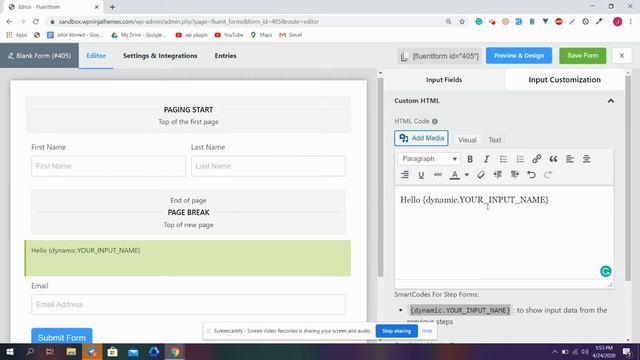Click the Email Address input field
Screen dimensions: 640x360
tap(188, 304)
